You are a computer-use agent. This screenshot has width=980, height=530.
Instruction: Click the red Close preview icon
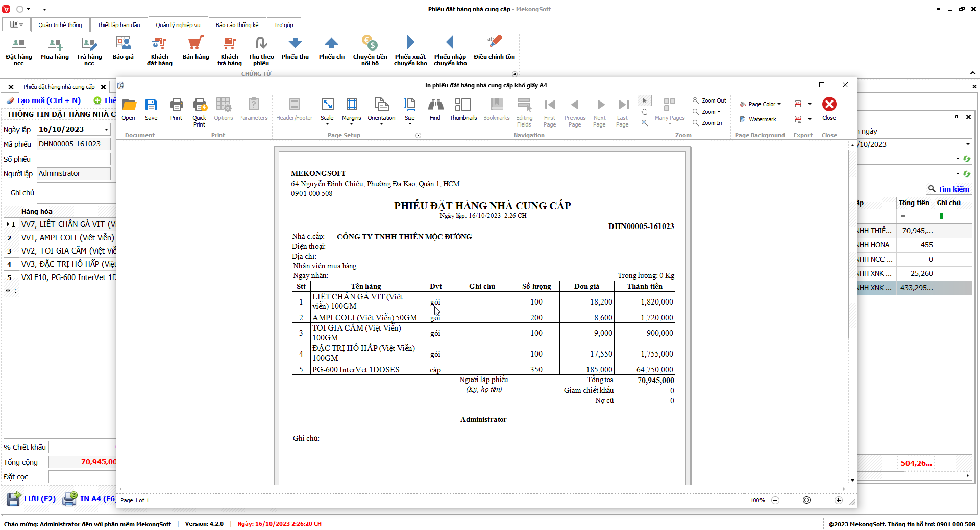click(x=829, y=105)
